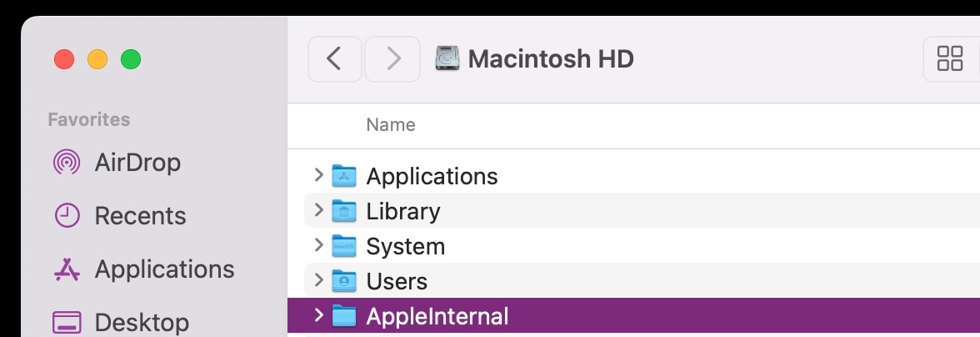Expand the Users folder disclosure arrow
Viewport: 980px width, 337px height.
coord(318,280)
